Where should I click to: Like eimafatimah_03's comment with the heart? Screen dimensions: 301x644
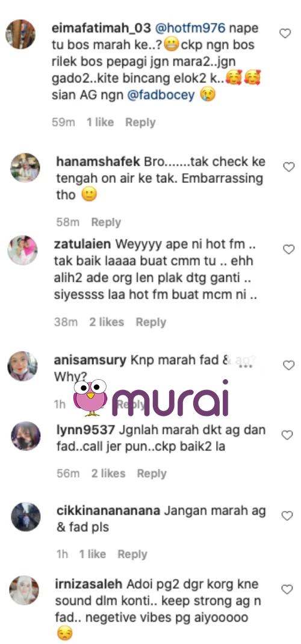285,33
